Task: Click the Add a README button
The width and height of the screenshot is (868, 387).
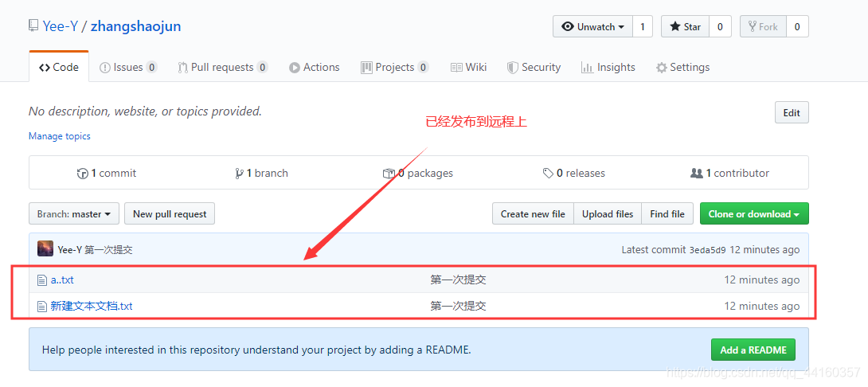Action: coord(753,350)
